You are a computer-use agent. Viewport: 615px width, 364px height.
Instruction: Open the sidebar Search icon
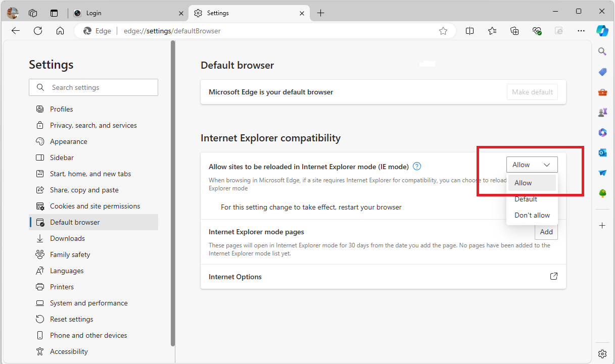(x=602, y=51)
